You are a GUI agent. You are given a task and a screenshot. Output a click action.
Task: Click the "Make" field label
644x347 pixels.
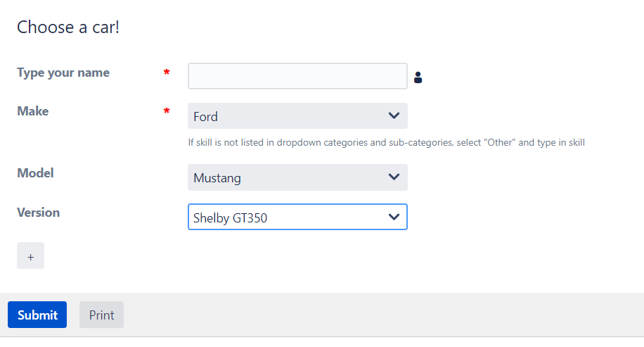[x=33, y=111]
